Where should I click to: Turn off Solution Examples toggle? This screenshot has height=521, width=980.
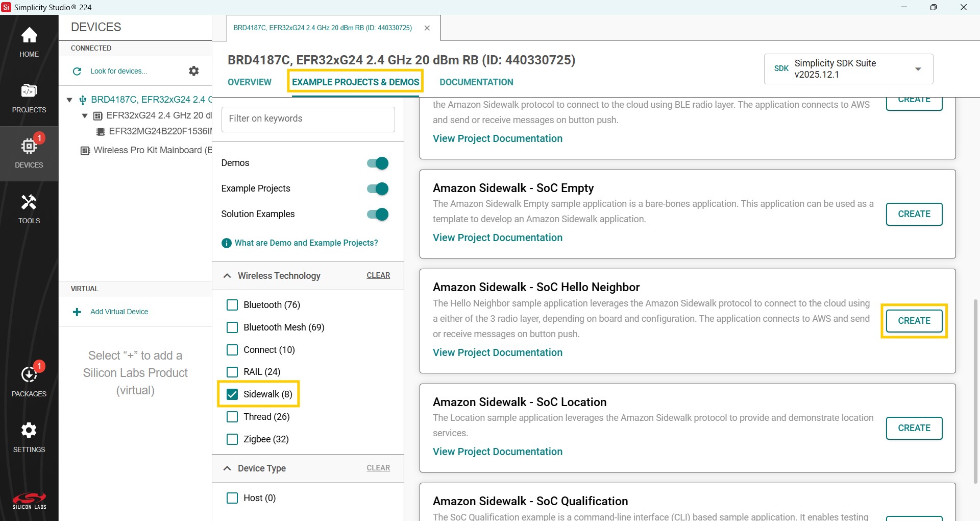378,215
